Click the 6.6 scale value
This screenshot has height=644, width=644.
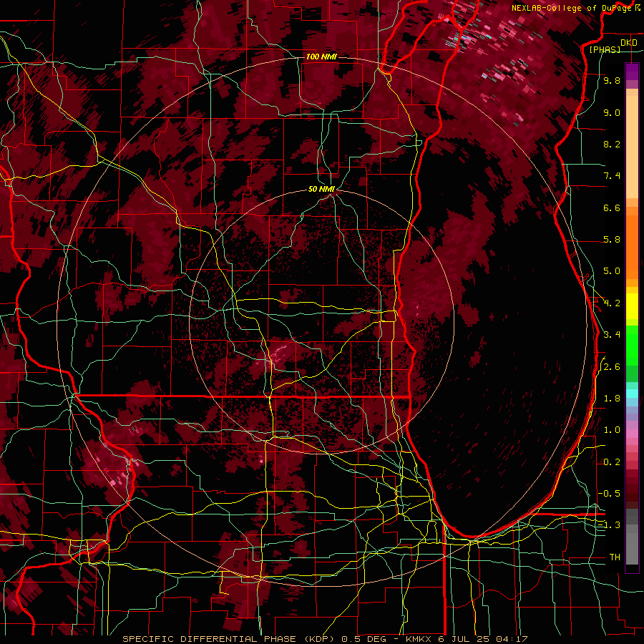coord(612,208)
